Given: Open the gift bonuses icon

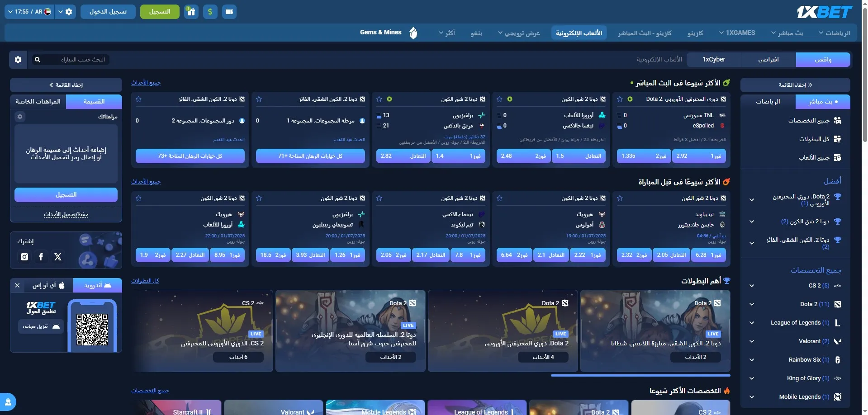Looking at the screenshot, I should [x=191, y=12].
